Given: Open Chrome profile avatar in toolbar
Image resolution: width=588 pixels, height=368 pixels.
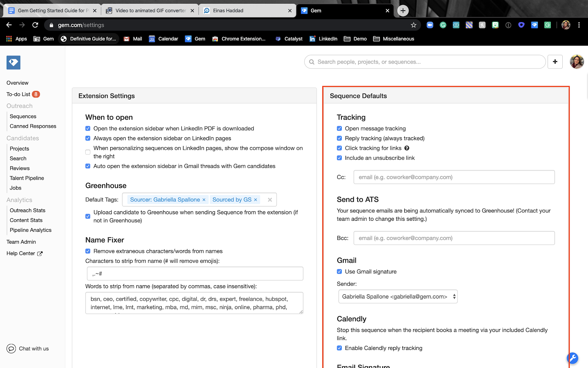Looking at the screenshot, I should point(566,25).
